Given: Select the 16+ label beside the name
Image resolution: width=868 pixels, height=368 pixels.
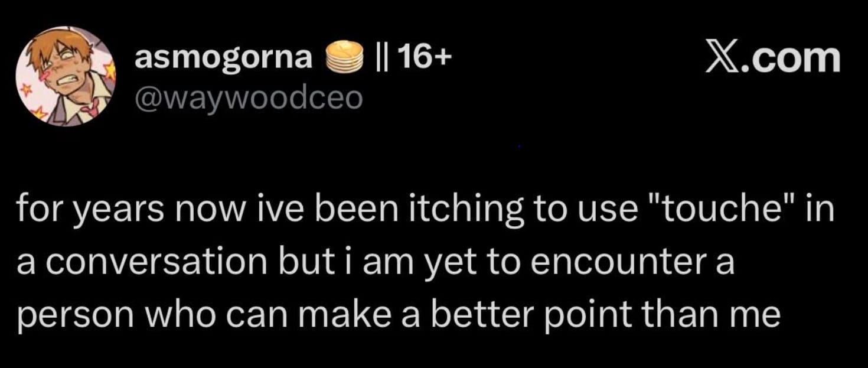Looking at the screenshot, I should 424,57.
